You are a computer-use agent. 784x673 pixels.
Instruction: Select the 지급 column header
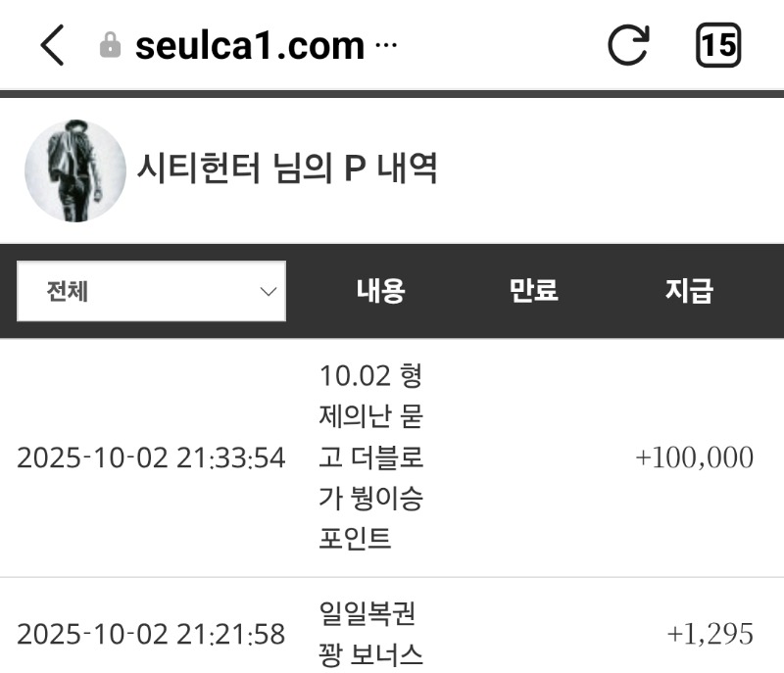pos(689,291)
